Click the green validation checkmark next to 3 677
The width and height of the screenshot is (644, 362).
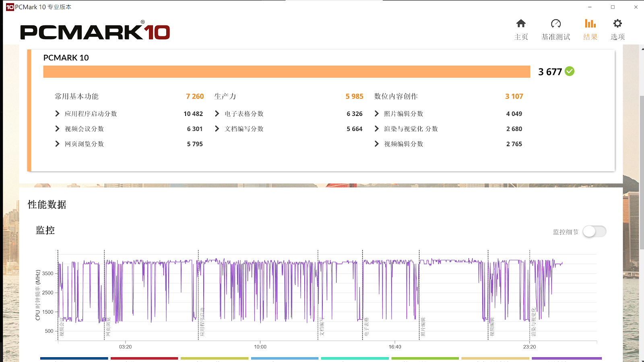(x=570, y=71)
